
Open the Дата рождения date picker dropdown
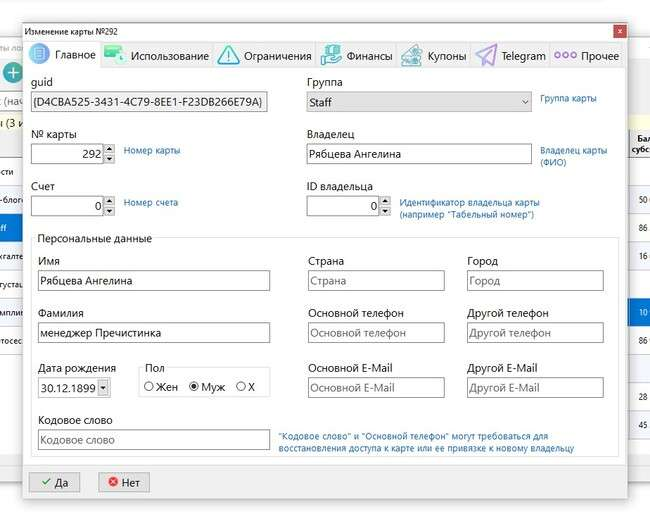pos(104,388)
